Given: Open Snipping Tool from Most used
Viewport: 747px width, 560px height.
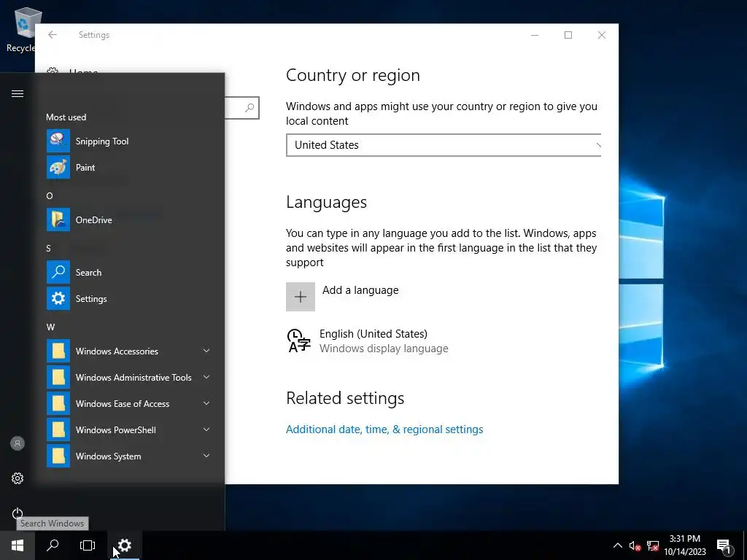Looking at the screenshot, I should [128, 141].
